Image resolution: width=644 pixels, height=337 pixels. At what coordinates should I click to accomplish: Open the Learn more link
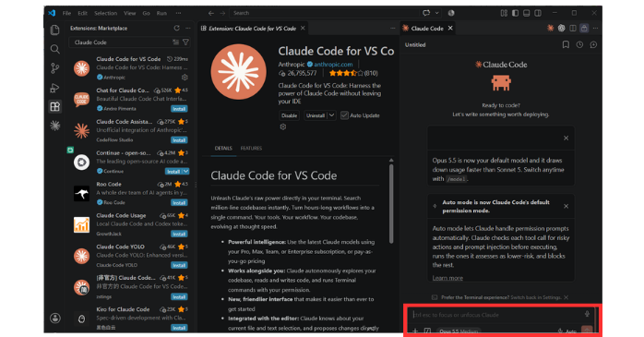447,278
